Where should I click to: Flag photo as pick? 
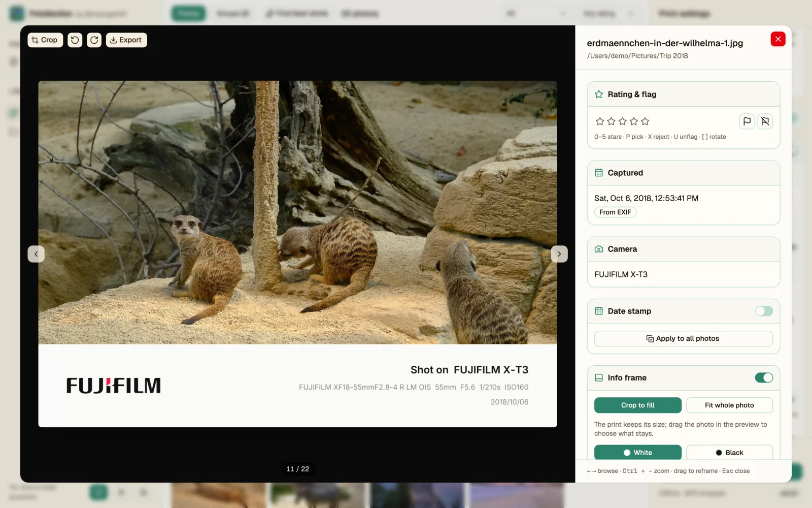pos(747,121)
